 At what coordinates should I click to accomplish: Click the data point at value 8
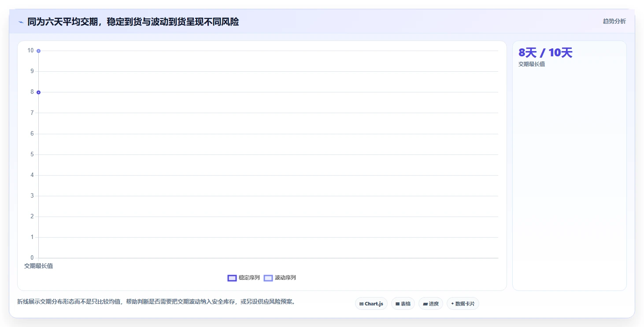tap(39, 92)
